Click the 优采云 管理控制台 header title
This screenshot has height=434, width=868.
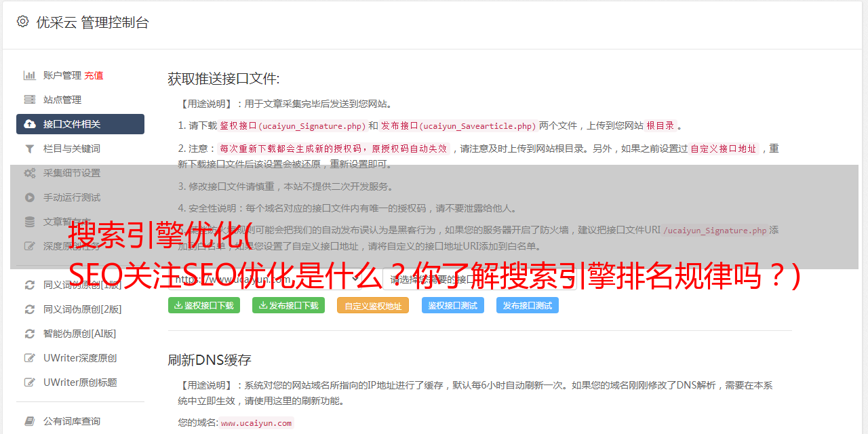pos(92,22)
